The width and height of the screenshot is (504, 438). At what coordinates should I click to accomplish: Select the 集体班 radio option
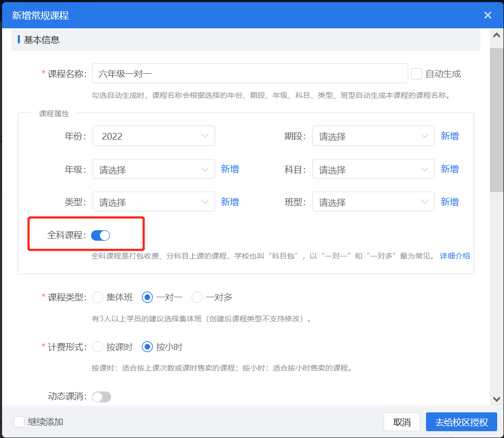pyautogui.click(x=97, y=297)
